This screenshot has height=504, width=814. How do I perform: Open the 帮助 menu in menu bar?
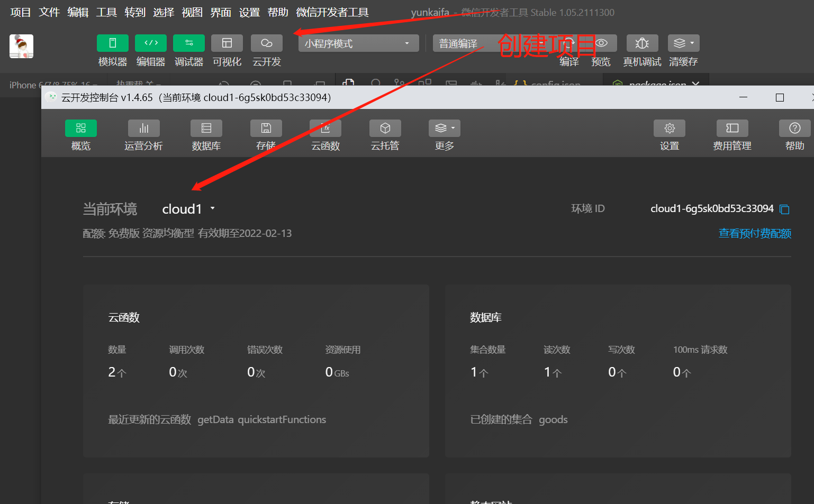click(278, 12)
